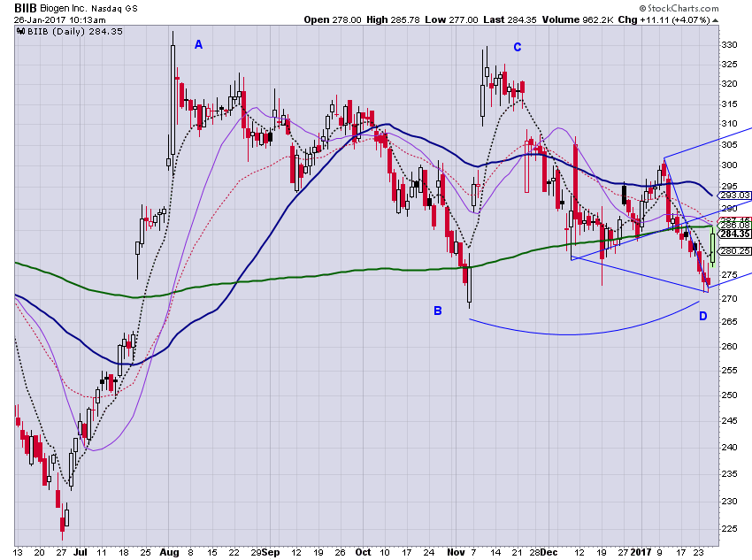Click the annotation letter D near the January low
The width and height of the screenshot is (752, 560).
[x=702, y=316]
